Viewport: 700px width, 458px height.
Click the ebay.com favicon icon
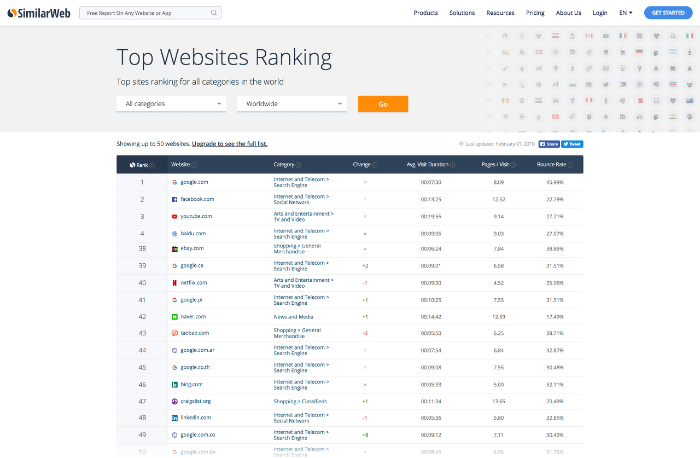tap(175, 249)
